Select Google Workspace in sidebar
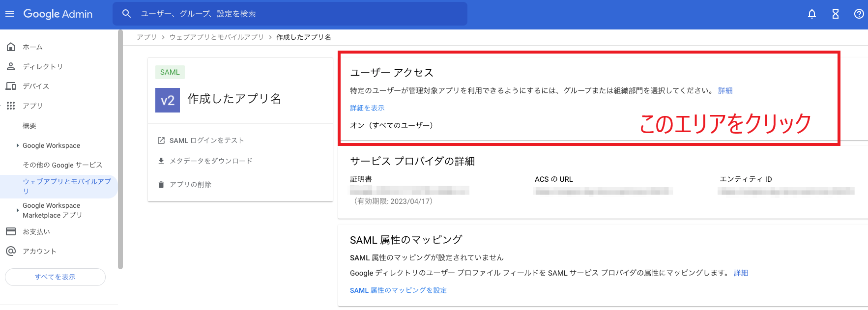Viewport: 868px width, 310px height. point(51,145)
